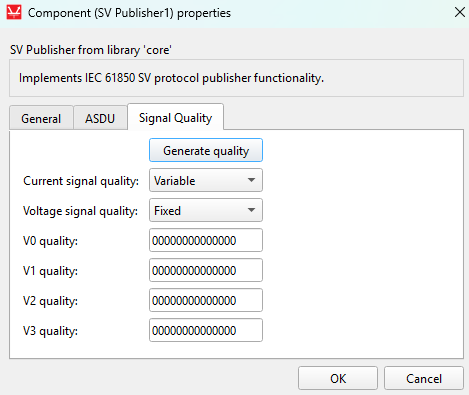Image resolution: width=469 pixels, height=395 pixels.
Task: Close the Component properties dialog
Action: [x=460, y=12]
